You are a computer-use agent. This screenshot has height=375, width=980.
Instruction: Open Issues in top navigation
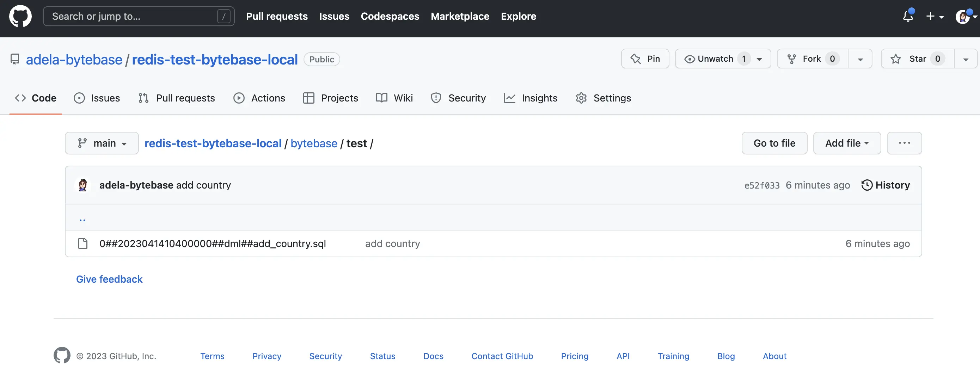coord(334,16)
